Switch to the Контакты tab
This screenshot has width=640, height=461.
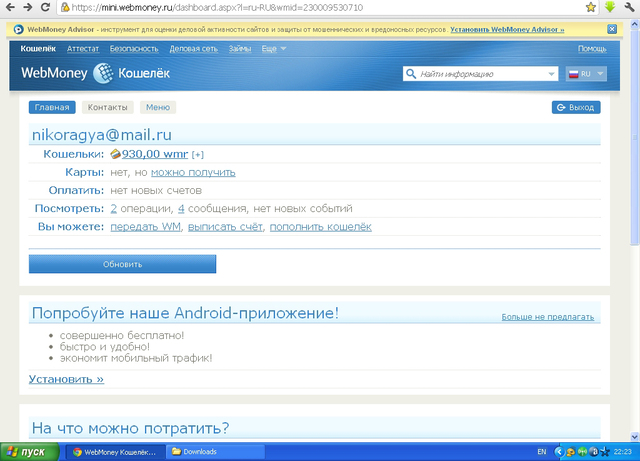pyautogui.click(x=107, y=107)
